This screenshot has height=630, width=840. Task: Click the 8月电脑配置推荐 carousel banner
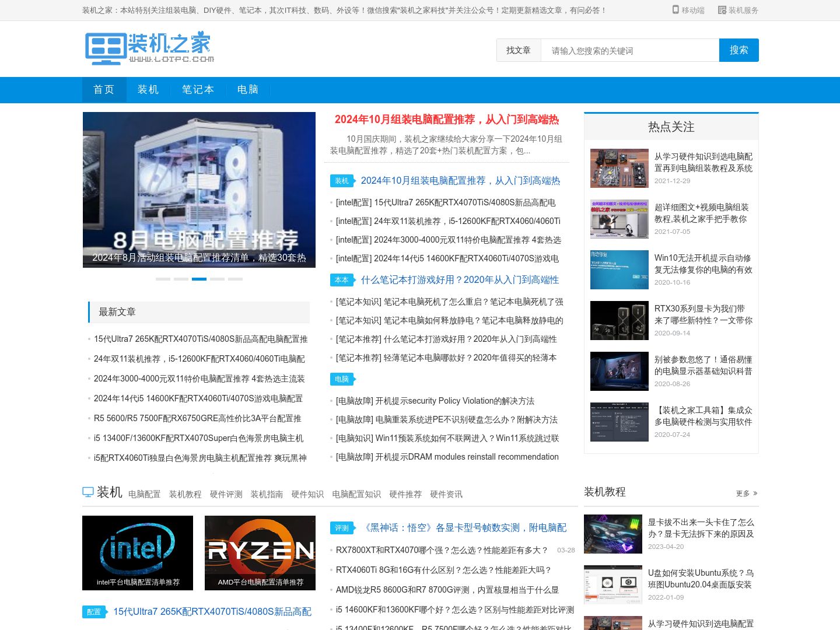click(199, 190)
